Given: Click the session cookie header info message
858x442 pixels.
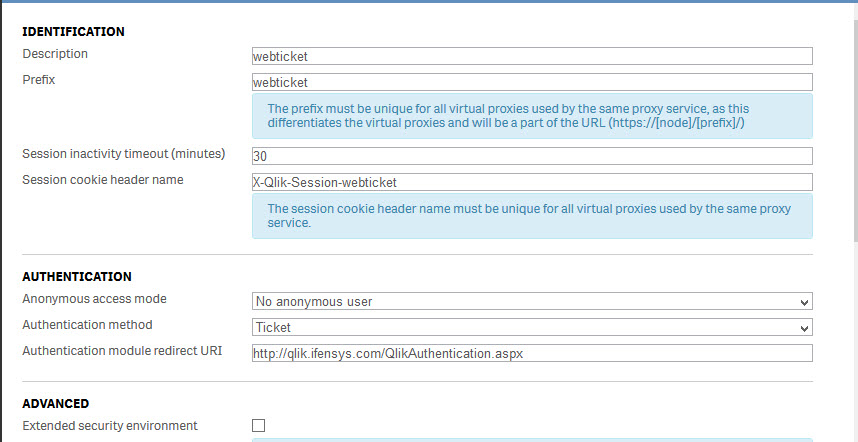Looking at the screenshot, I should [531, 216].
